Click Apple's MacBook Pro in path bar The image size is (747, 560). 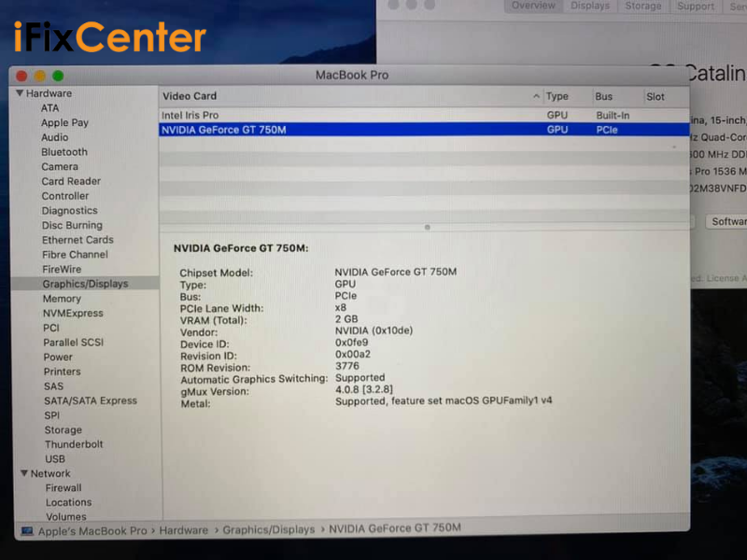pyautogui.click(x=92, y=531)
